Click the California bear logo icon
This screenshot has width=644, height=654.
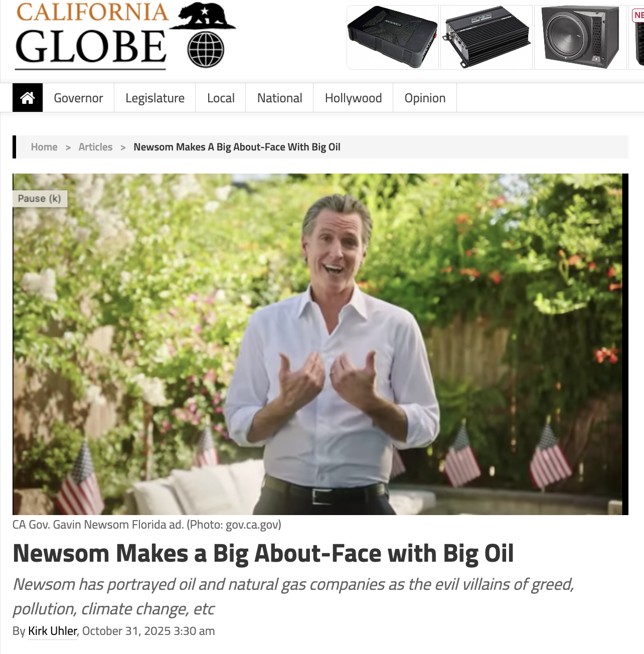[203, 16]
